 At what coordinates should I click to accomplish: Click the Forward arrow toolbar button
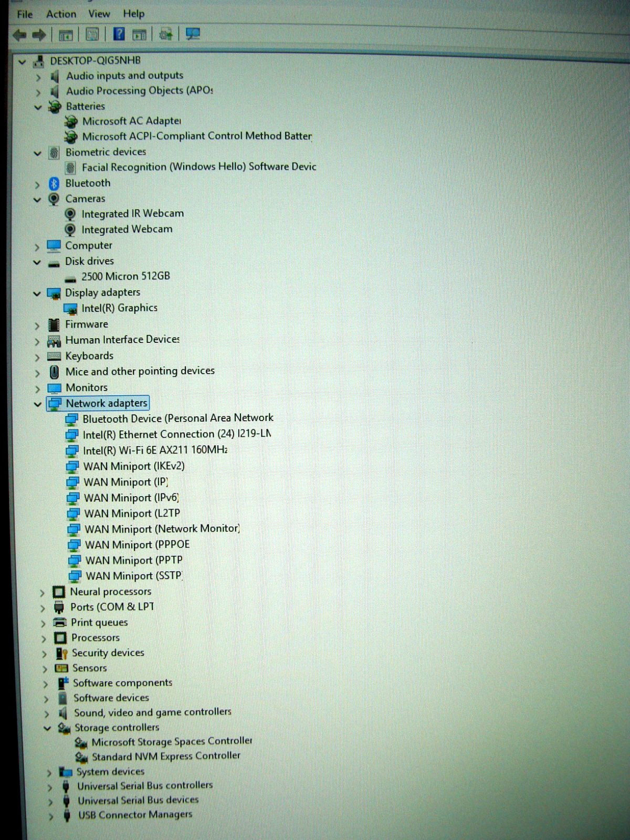pyautogui.click(x=39, y=35)
